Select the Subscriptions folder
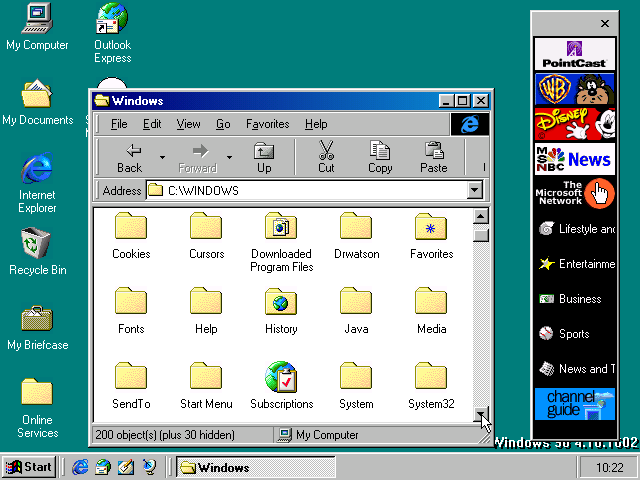Image resolution: width=640 pixels, height=480 pixels. [281, 386]
